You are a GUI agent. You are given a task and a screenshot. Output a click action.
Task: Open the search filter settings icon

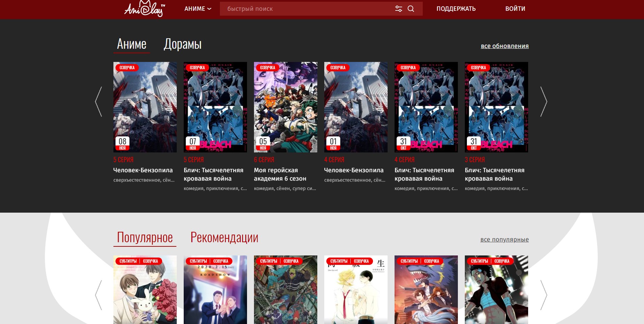click(398, 9)
